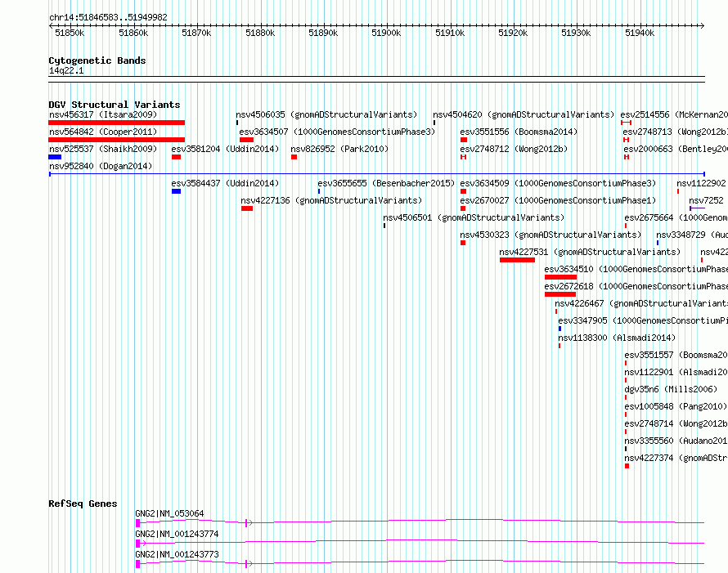Open GNG2|NM_053064 transcript label
Image resolution: width=728 pixels, height=573 pixels.
[169, 513]
